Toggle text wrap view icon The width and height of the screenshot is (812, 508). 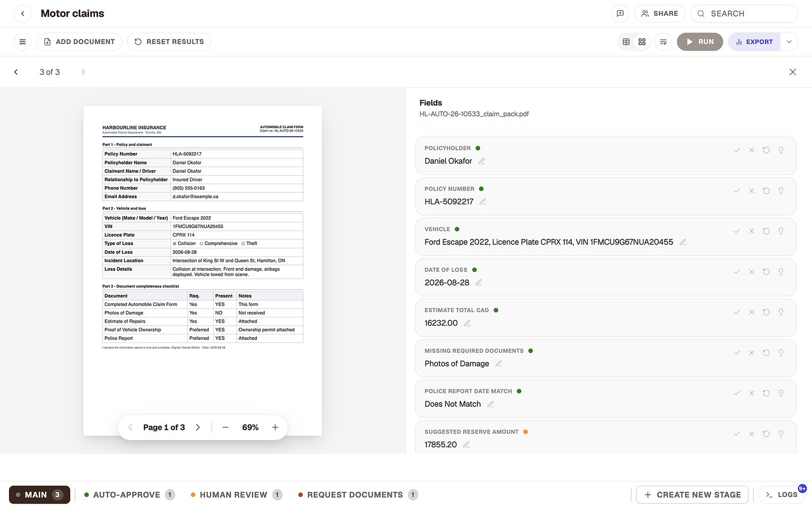click(663, 42)
